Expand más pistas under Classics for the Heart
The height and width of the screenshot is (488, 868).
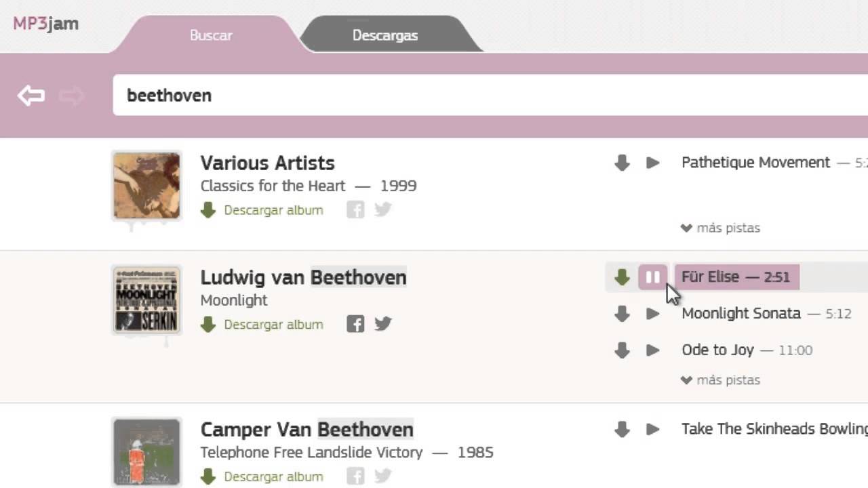point(720,228)
